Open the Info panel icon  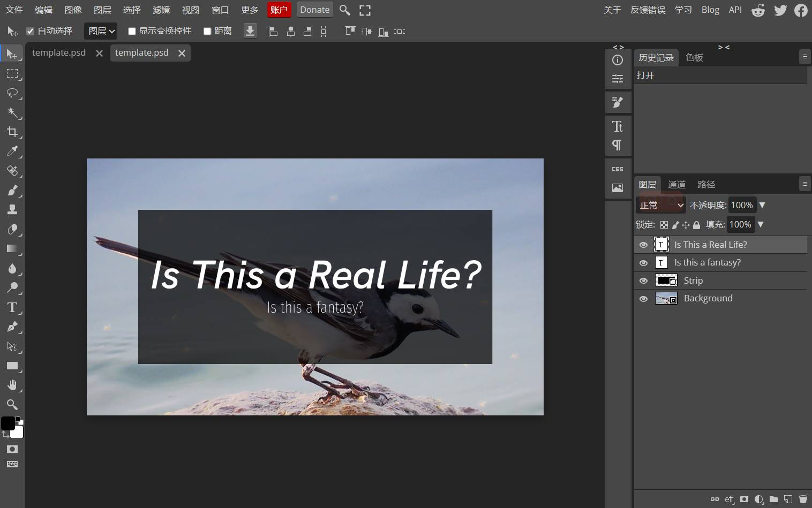(618, 60)
